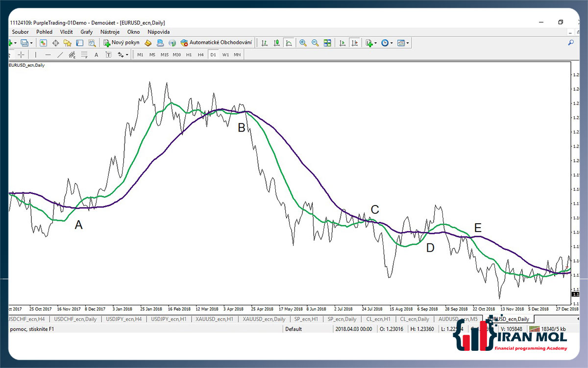Open the Vložit menu
Screen dimensions: 588x368
[67, 32]
